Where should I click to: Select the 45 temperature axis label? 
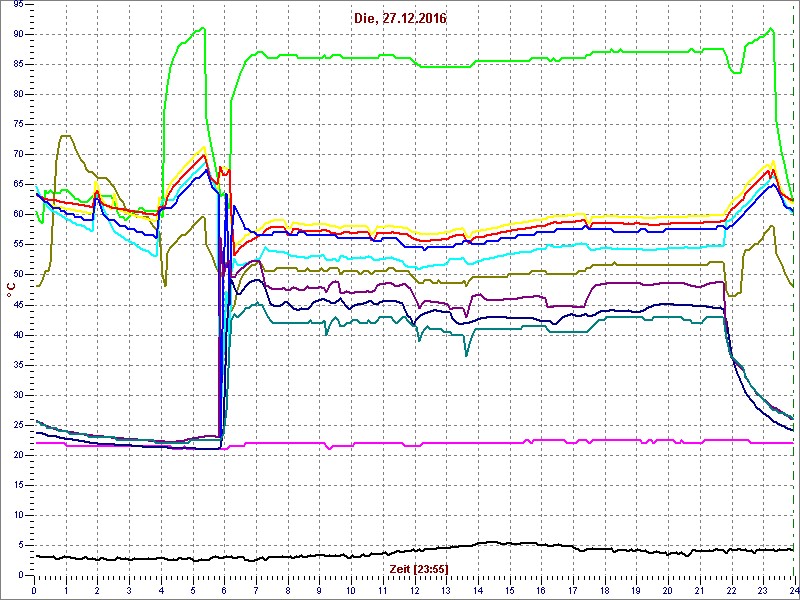pyautogui.click(x=18, y=305)
